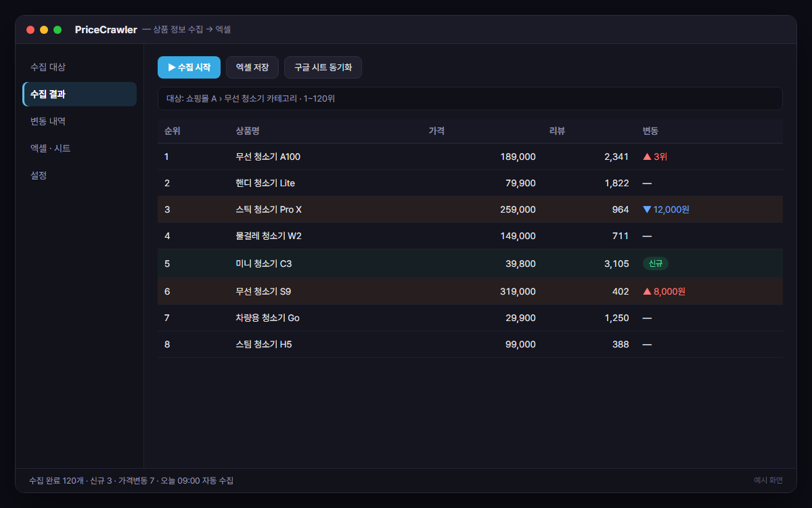Screen dimensions: 812x508
Task: Select product 미니 청소기 C3
Action: coord(264,263)
